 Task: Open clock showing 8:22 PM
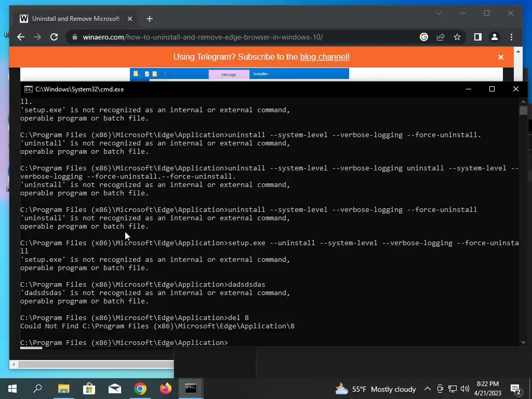pos(487,389)
